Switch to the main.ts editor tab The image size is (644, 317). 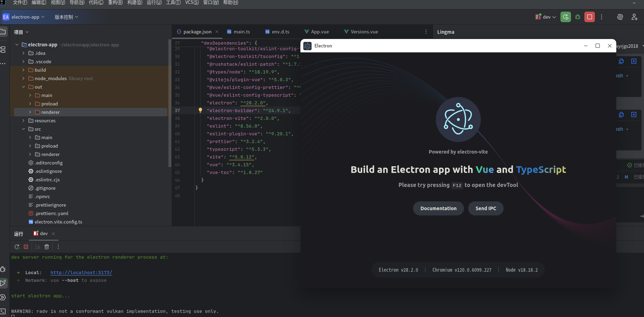(238, 32)
